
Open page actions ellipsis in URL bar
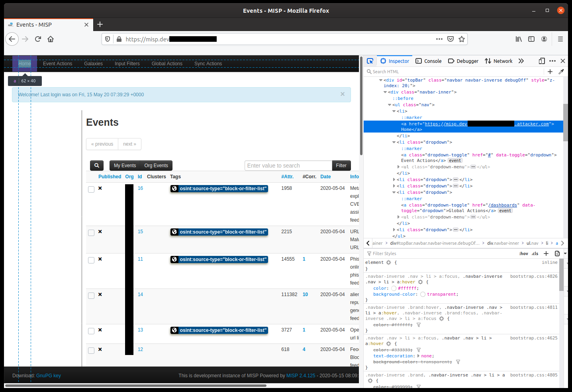point(439,39)
